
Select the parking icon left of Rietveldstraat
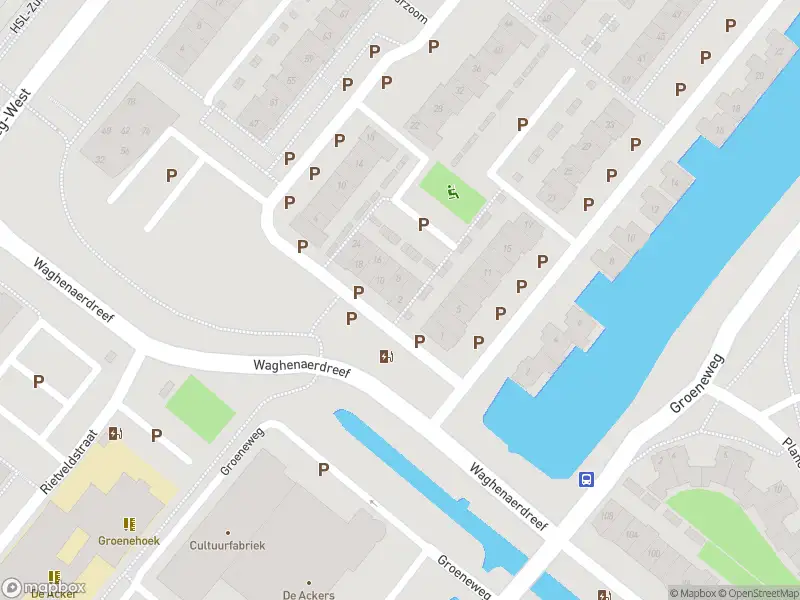(38, 381)
